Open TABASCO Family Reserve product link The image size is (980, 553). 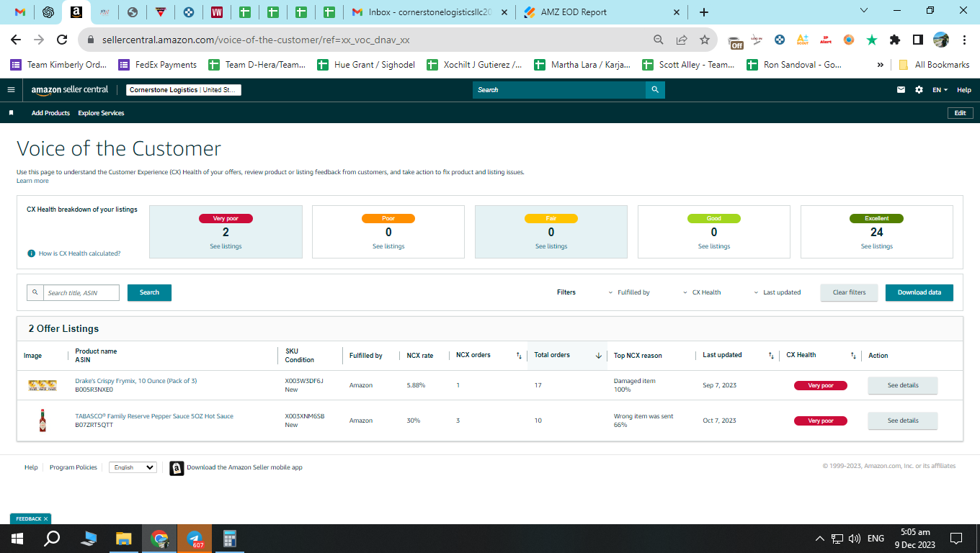(x=154, y=416)
